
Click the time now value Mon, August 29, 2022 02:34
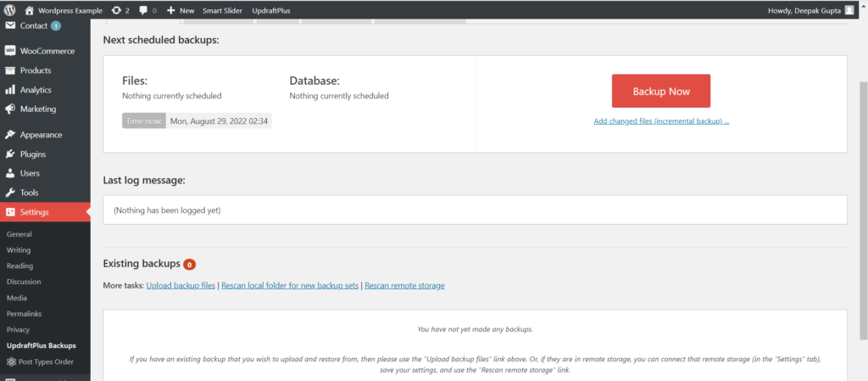219,121
